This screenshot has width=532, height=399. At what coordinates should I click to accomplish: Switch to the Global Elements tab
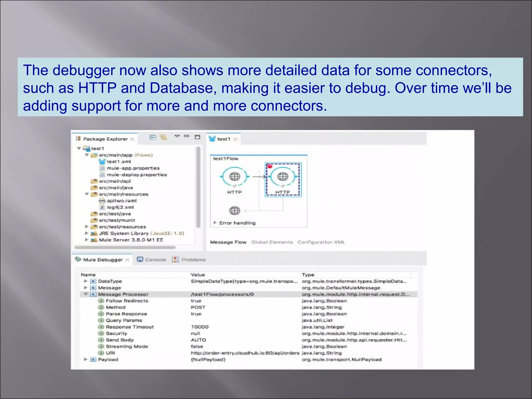[272, 242]
